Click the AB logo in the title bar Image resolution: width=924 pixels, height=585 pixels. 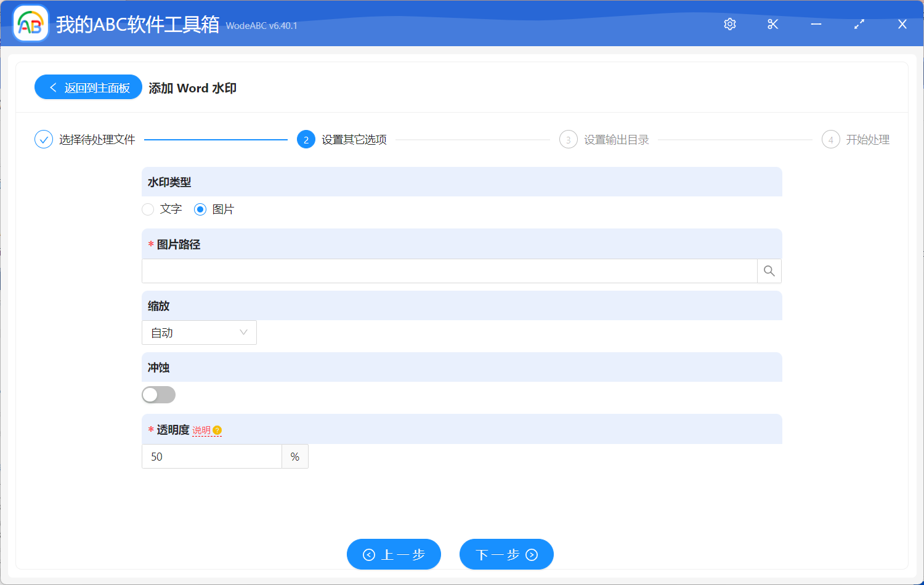(x=30, y=23)
